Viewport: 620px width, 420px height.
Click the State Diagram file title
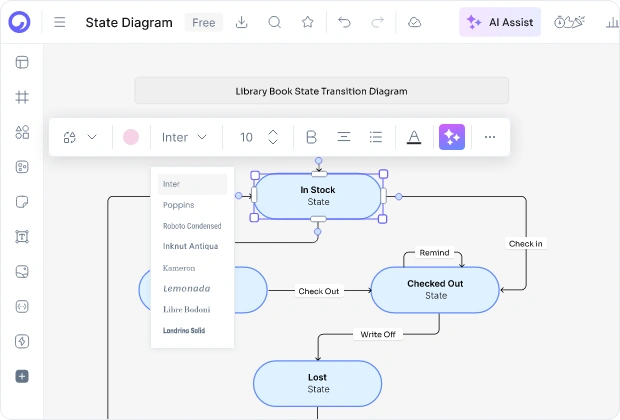click(x=129, y=23)
